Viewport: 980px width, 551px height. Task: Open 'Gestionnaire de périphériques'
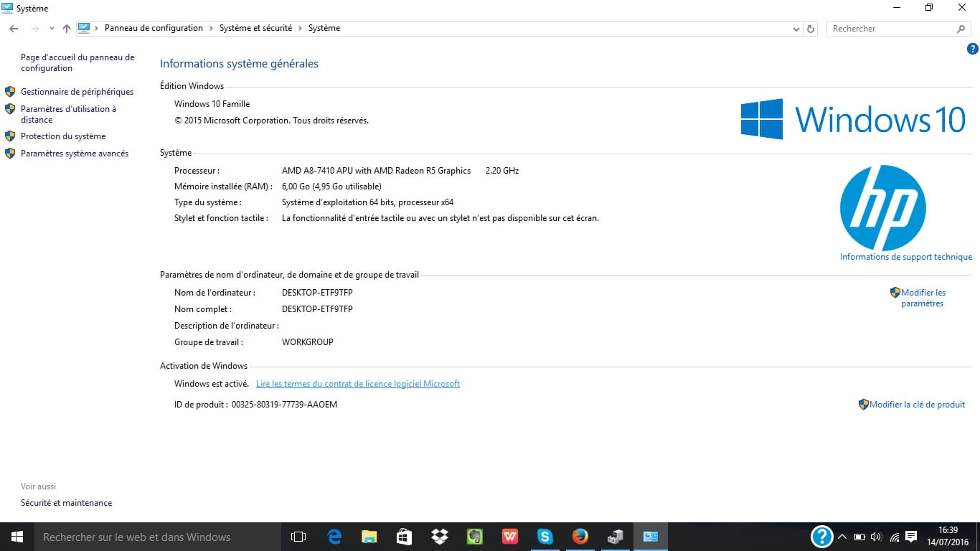pyautogui.click(x=77, y=92)
